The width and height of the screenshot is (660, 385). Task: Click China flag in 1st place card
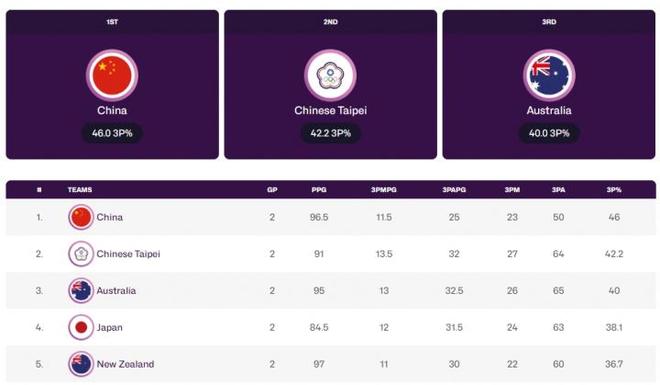tap(112, 75)
